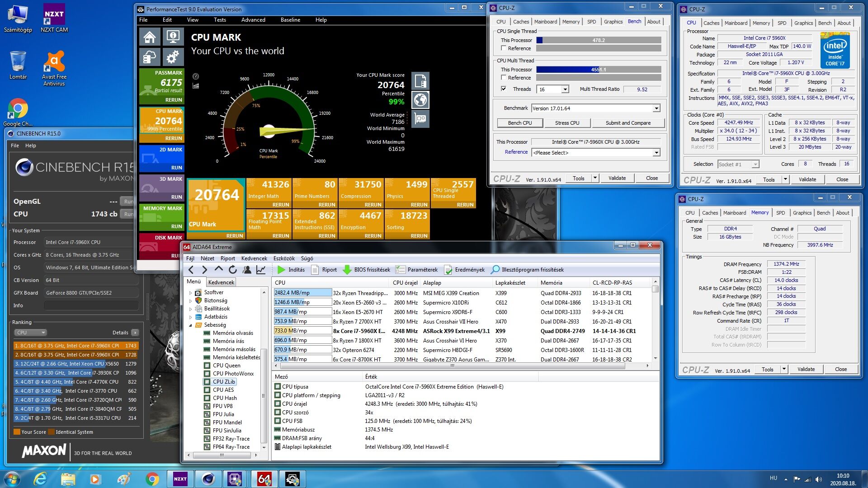Click the This Processor multi thread score bar
The height and width of the screenshot is (488, 868).
(x=599, y=70)
